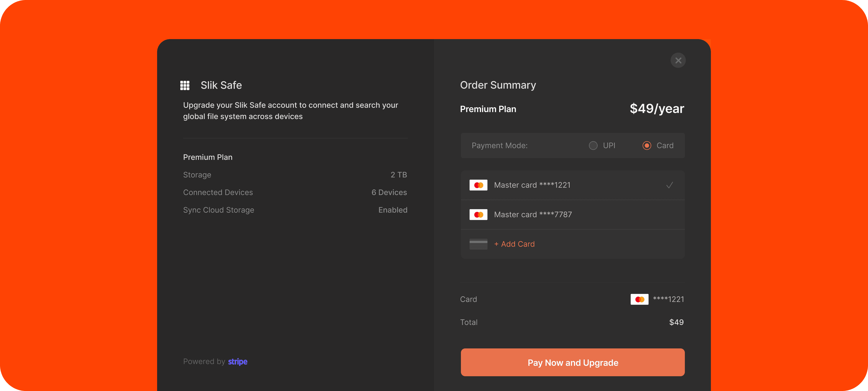Click the + Add Card link
The height and width of the screenshot is (391, 868).
(x=514, y=244)
